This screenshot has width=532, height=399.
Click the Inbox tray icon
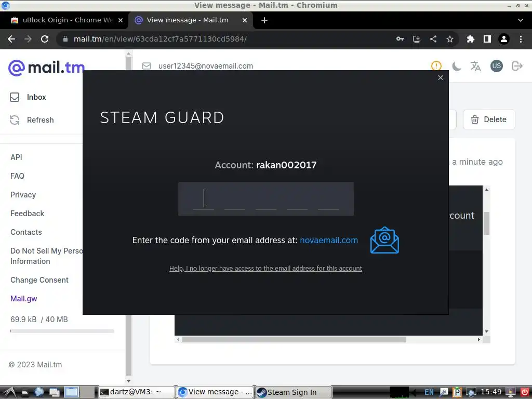point(15,97)
